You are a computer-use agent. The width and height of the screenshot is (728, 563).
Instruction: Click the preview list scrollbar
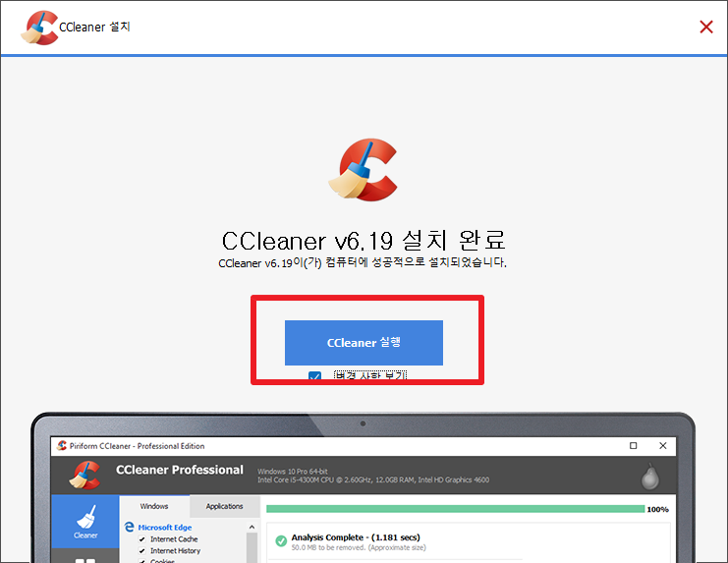pyautogui.click(x=252, y=547)
